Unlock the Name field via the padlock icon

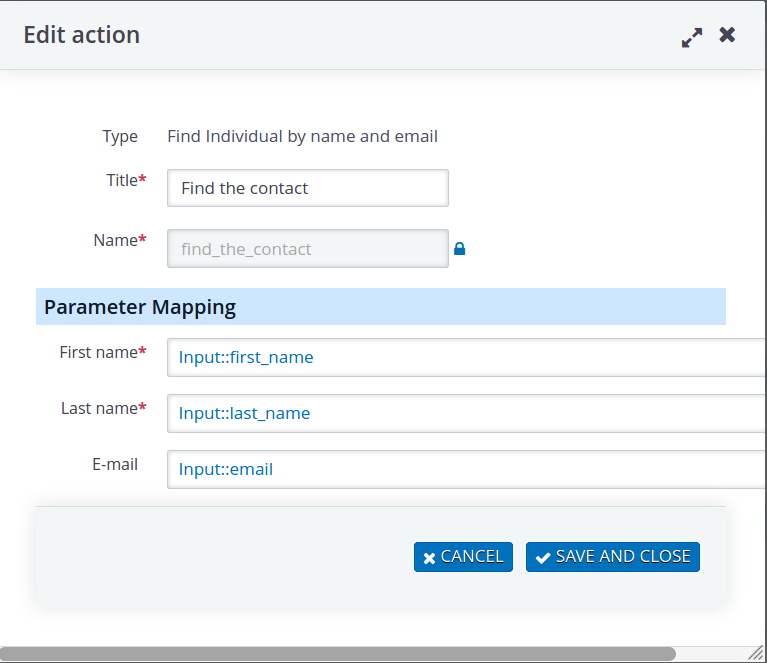(459, 249)
